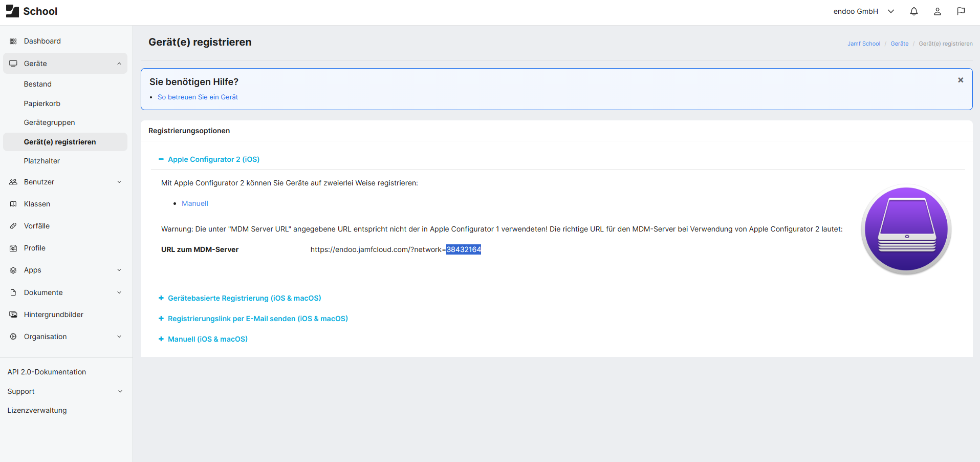Click 'URL zum MDM-Server' label
The image size is (980, 462).
pos(200,249)
